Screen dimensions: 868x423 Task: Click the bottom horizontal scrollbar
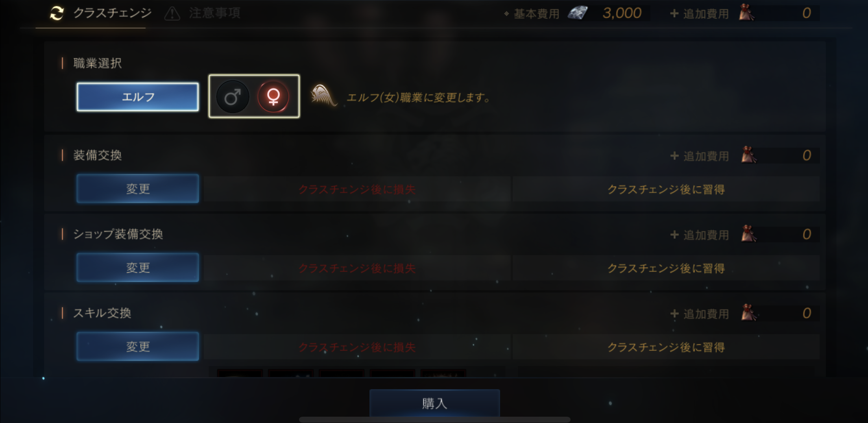434,419
